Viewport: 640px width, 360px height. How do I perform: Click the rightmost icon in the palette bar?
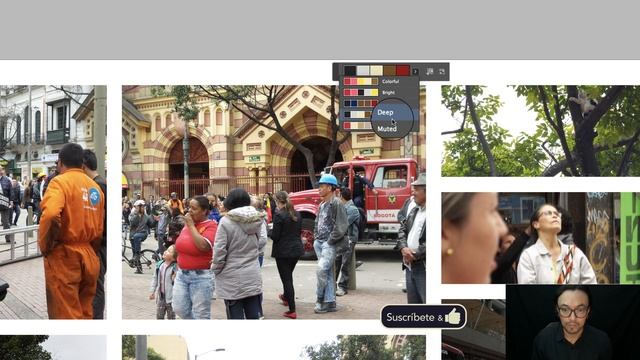(442, 71)
